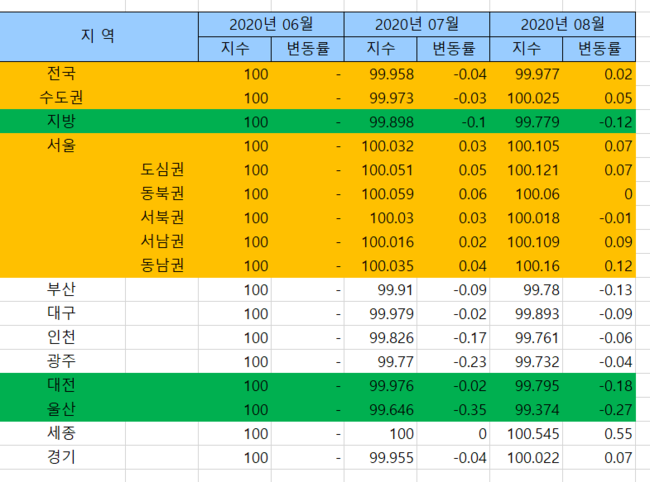Viewport: 650px width, 482px height.
Task: Select the 서울 region cell
Action: (x=61, y=145)
